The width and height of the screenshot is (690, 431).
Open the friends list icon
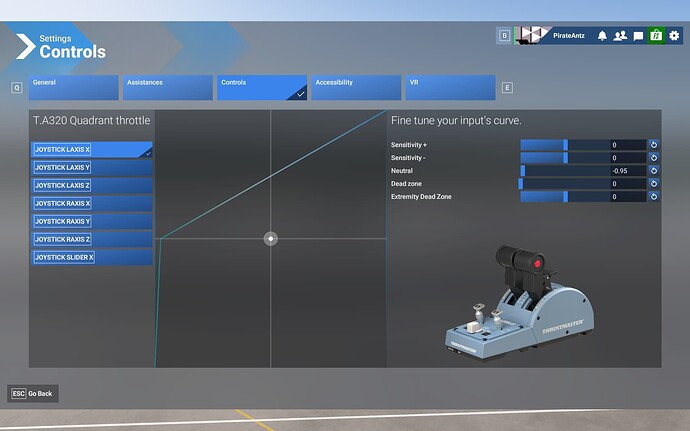(x=620, y=36)
